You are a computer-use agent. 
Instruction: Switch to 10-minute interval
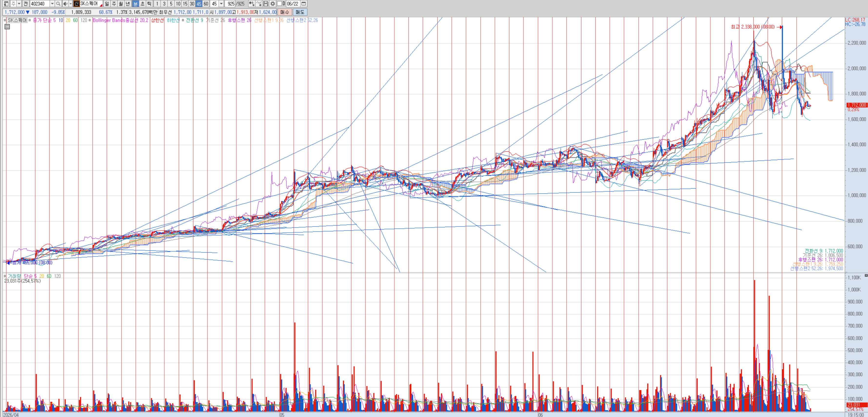178,4
